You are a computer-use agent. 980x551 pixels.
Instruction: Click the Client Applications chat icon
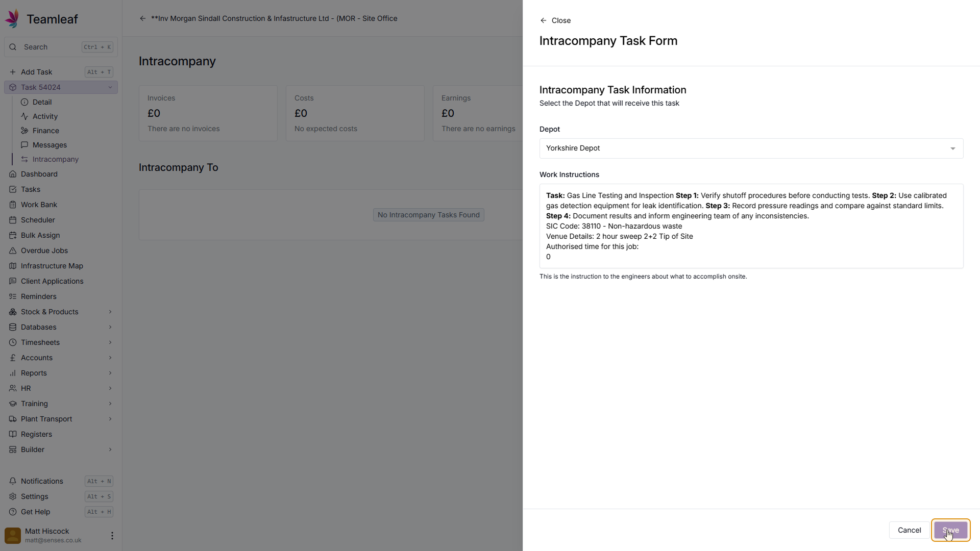[x=13, y=281]
